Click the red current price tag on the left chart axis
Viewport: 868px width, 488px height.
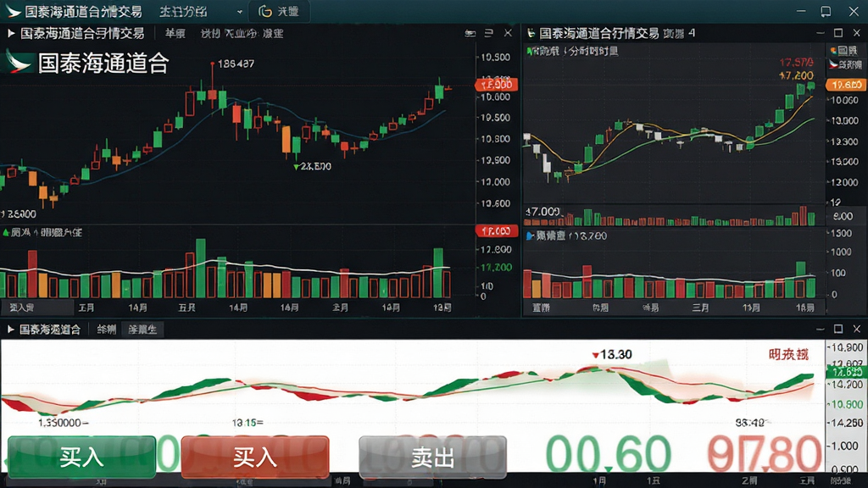497,85
